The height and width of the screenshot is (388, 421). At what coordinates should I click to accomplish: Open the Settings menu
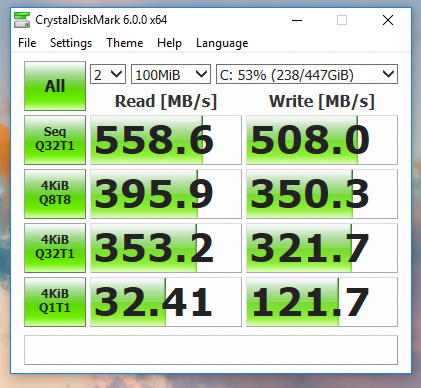pos(71,43)
